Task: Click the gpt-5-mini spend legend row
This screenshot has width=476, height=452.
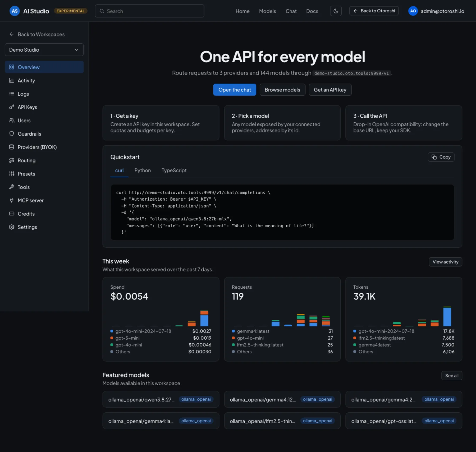Action: [x=161, y=338]
